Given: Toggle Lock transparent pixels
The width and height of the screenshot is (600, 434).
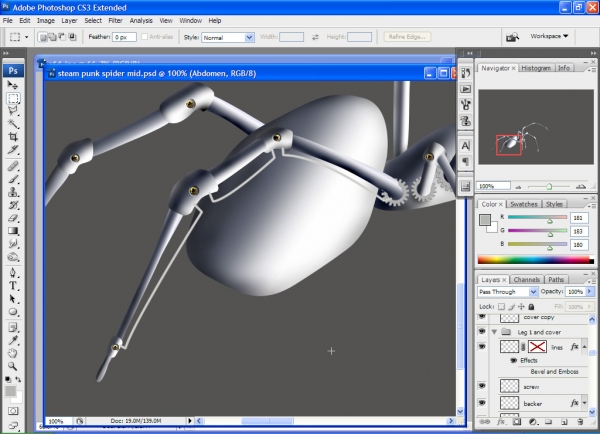Looking at the screenshot, I should click(x=501, y=307).
